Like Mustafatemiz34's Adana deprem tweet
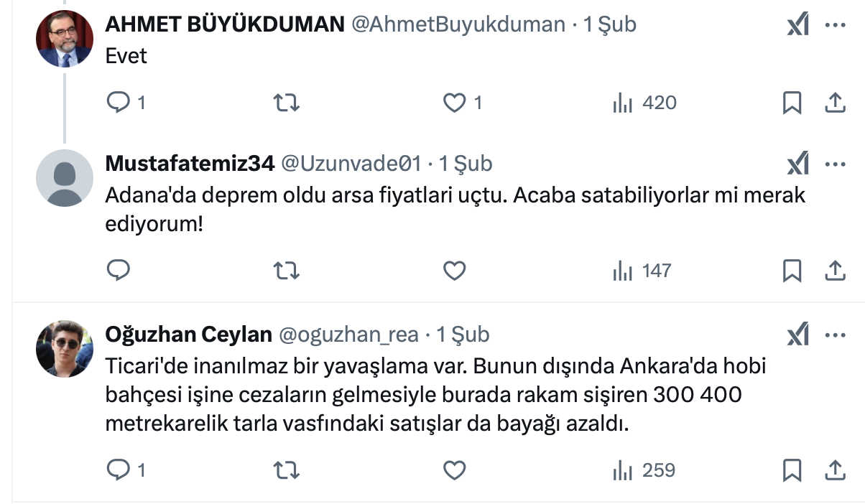 click(x=454, y=271)
